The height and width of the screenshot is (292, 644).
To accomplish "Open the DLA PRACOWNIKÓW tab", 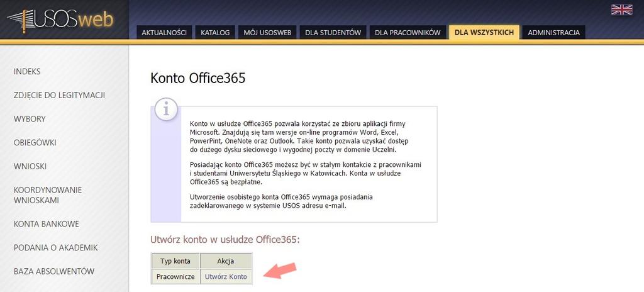I will 408,33.
